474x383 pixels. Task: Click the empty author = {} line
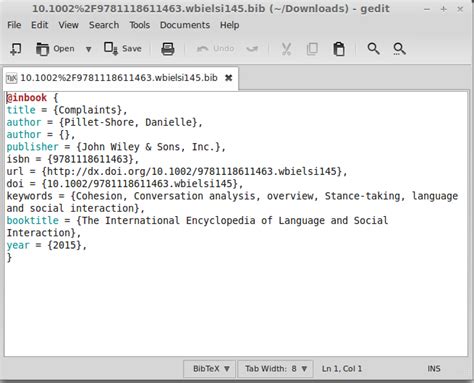click(41, 135)
